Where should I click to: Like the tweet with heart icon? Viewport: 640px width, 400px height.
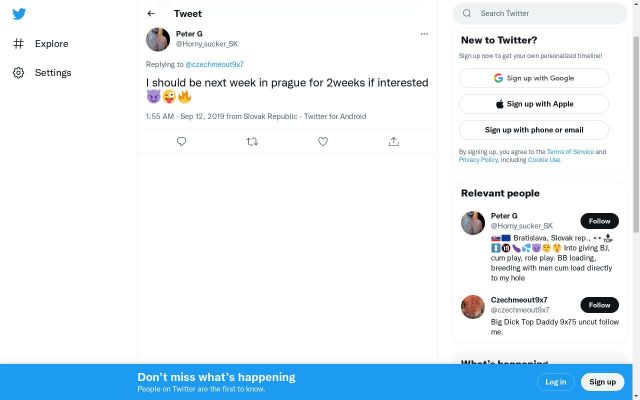click(x=323, y=142)
